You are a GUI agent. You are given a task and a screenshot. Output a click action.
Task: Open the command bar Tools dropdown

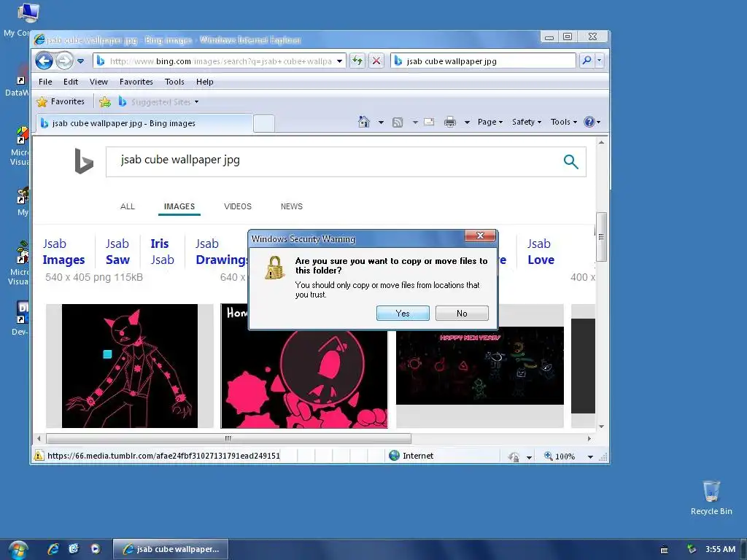point(564,122)
